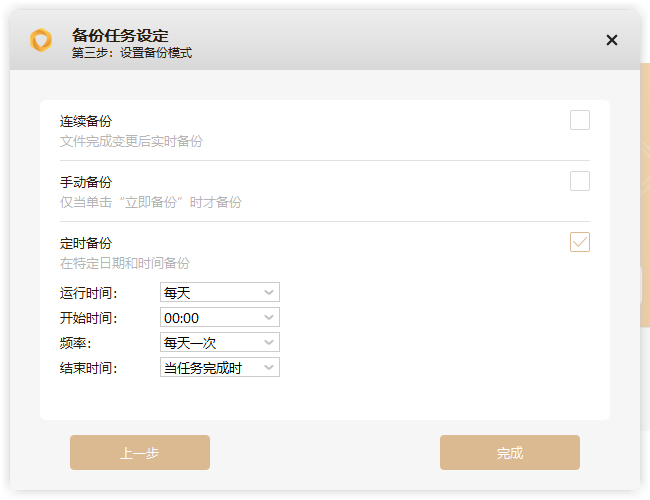Select the 定时备份 option title
This screenshot has height=500, width=650.
(86, 243)
